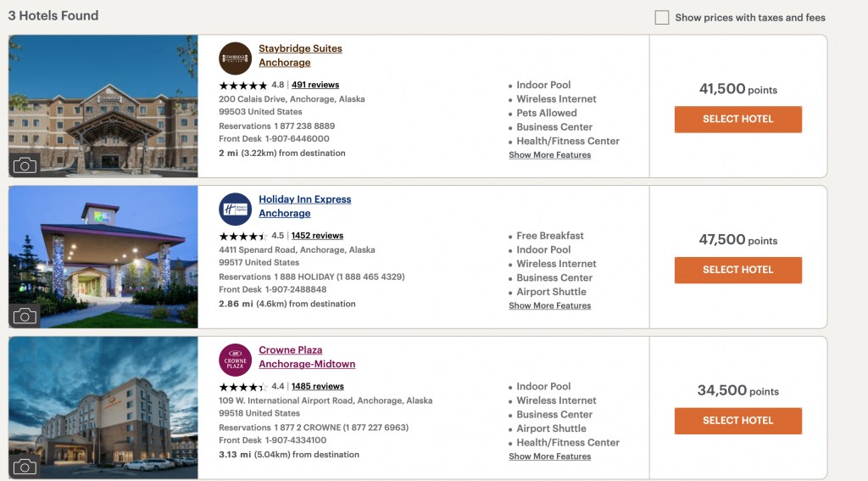Click 'Business Center' feature of Crowne Plaza
The height and width of the screenshot is (481, 868).
pos(554,415)
